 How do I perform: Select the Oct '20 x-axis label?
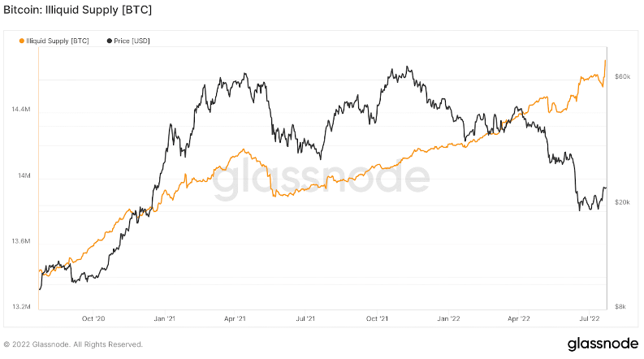coord(94,318)
